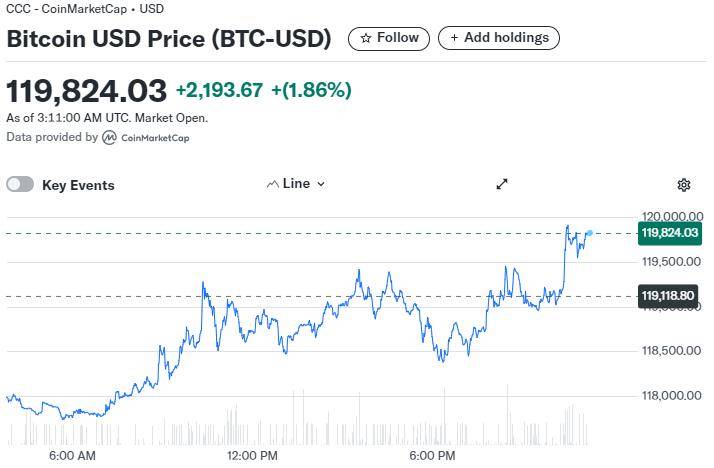Open chart settings gear
The width and height of the screenshot is (714, 468).
tap(684, 185)
